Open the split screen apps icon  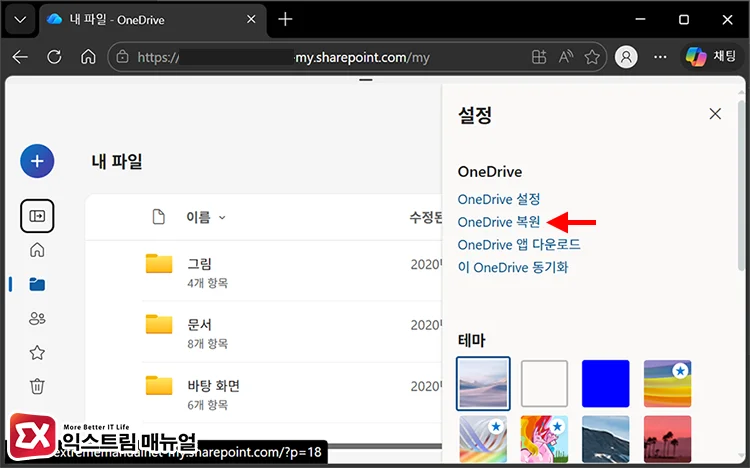[x=539, y=57]
